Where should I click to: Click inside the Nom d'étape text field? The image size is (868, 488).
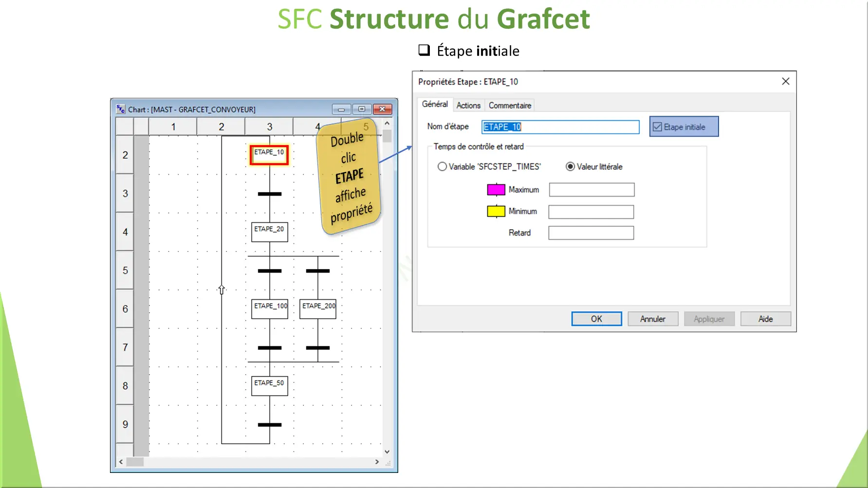[560, 127]
